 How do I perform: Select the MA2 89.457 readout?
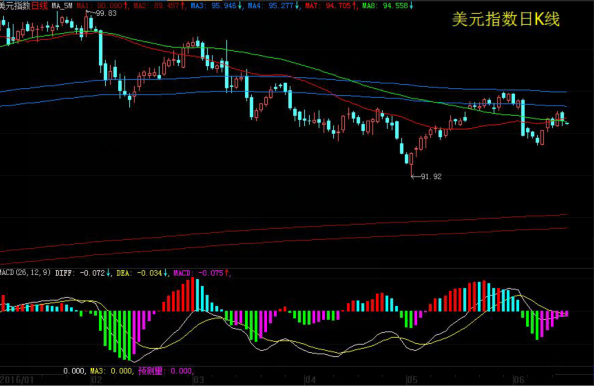pos(159,6)
